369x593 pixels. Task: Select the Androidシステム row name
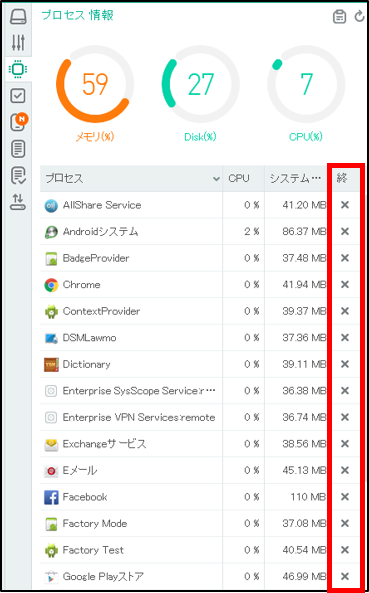pos(101,231)
